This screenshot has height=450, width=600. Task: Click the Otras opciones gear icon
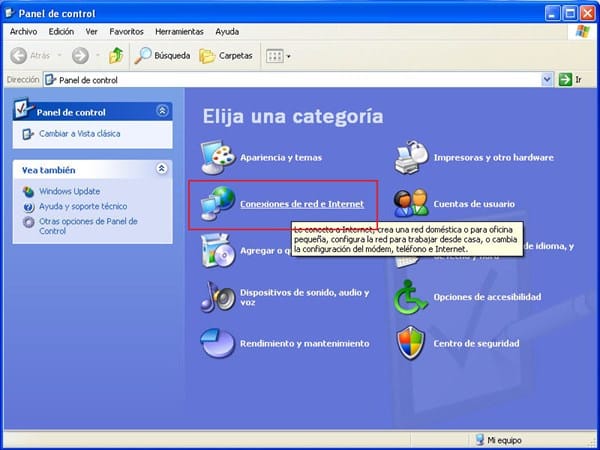pos(29,222)
